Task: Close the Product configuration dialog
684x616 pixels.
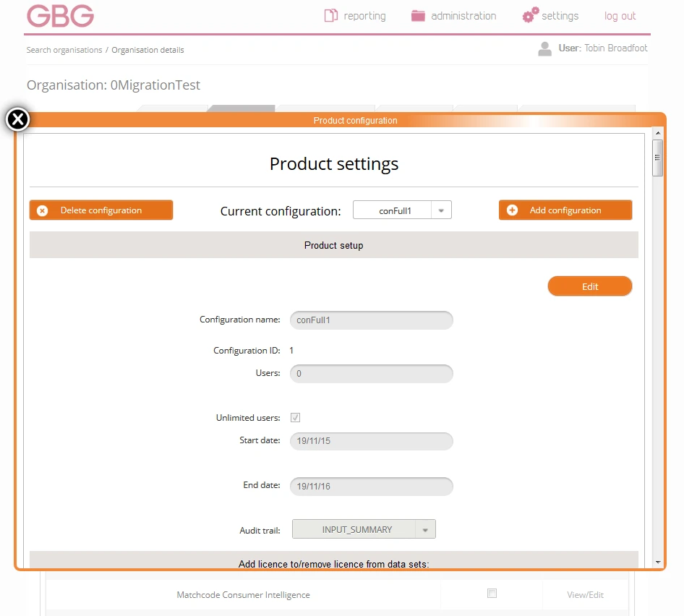Action: 17,119
